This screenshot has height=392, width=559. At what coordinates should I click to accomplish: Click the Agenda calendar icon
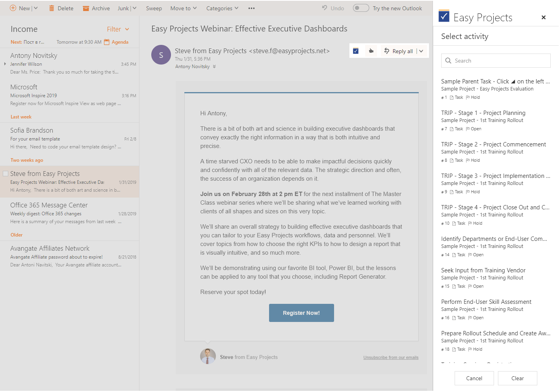click(107, 42)
